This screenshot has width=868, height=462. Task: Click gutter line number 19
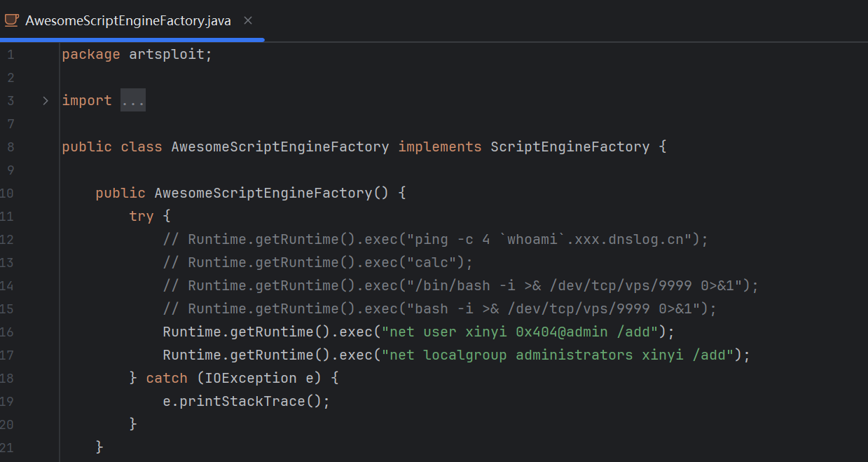(x=7, y=402)
